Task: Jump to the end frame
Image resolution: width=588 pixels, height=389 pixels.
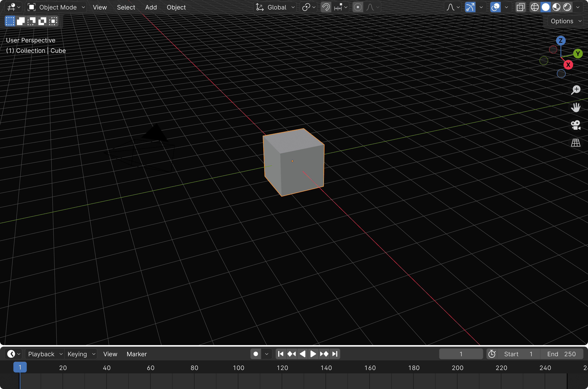Action: pos(335,354)
